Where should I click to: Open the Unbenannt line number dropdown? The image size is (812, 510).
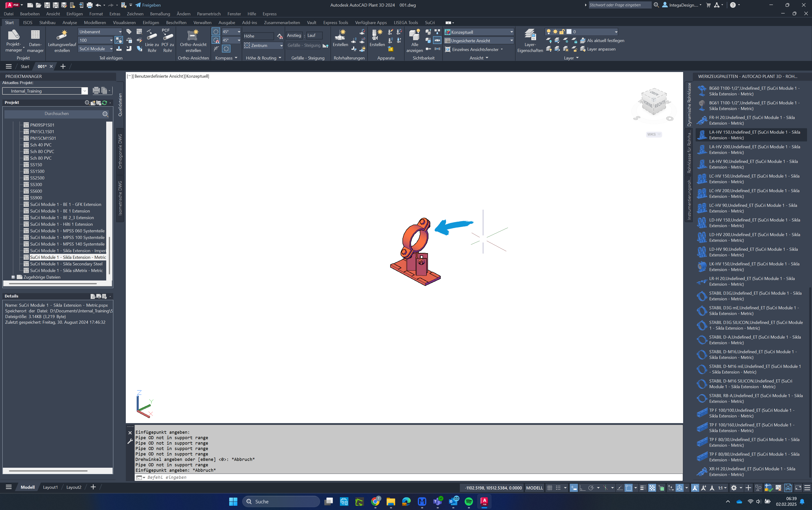100,32
